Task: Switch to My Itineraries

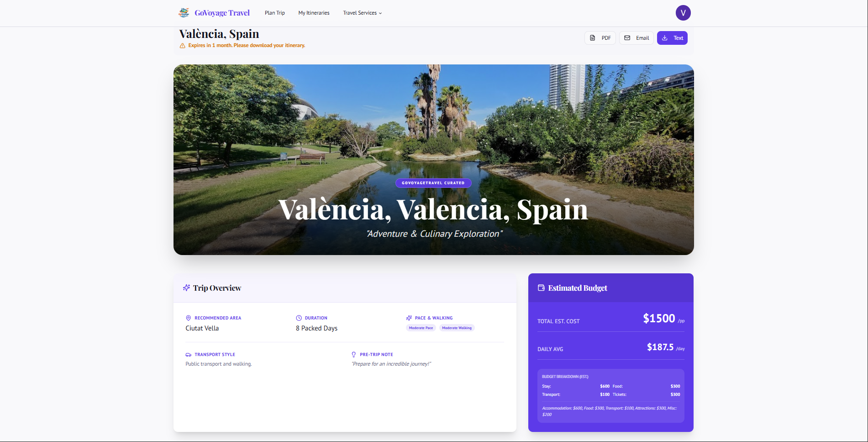Action: (314, 13)
